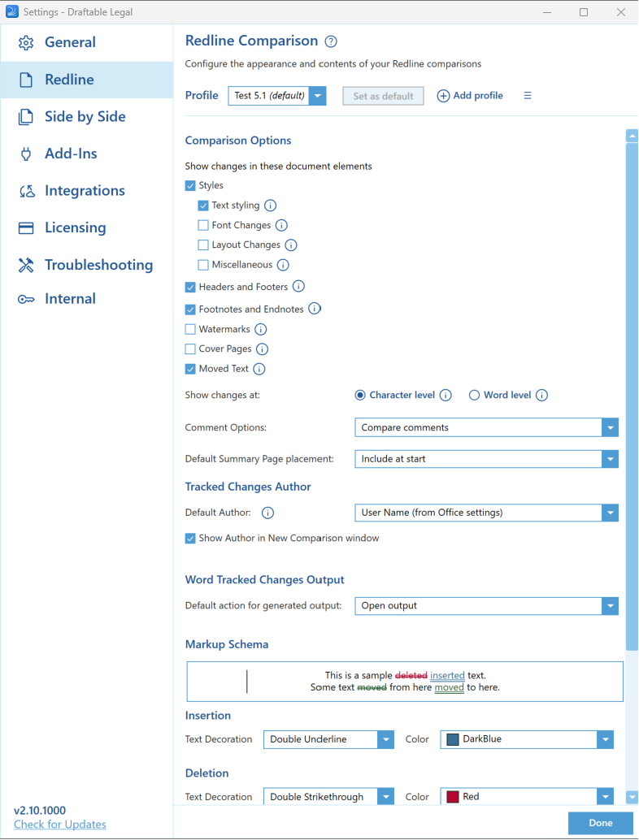Open help icon next to Redline Comparison
The width and height of the screenshot is (639, 840).
[x=332, y=41]
